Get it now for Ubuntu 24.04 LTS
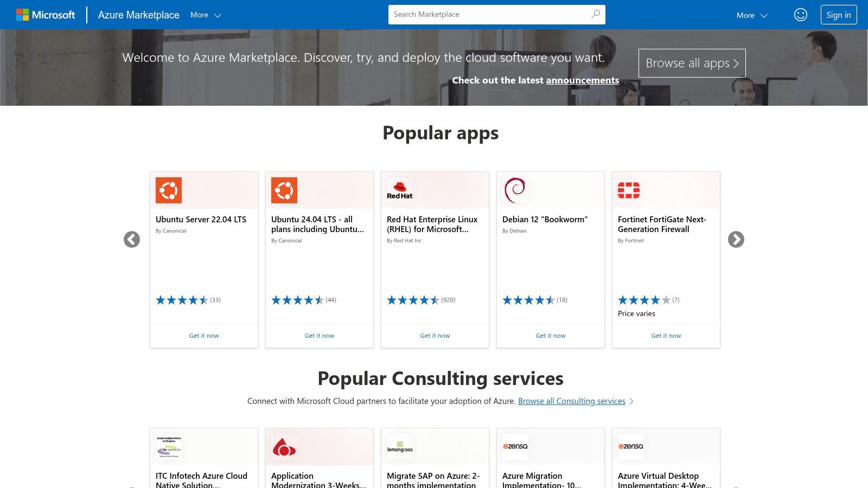Viewport: 868px width, 488px height. pos(320,336)
